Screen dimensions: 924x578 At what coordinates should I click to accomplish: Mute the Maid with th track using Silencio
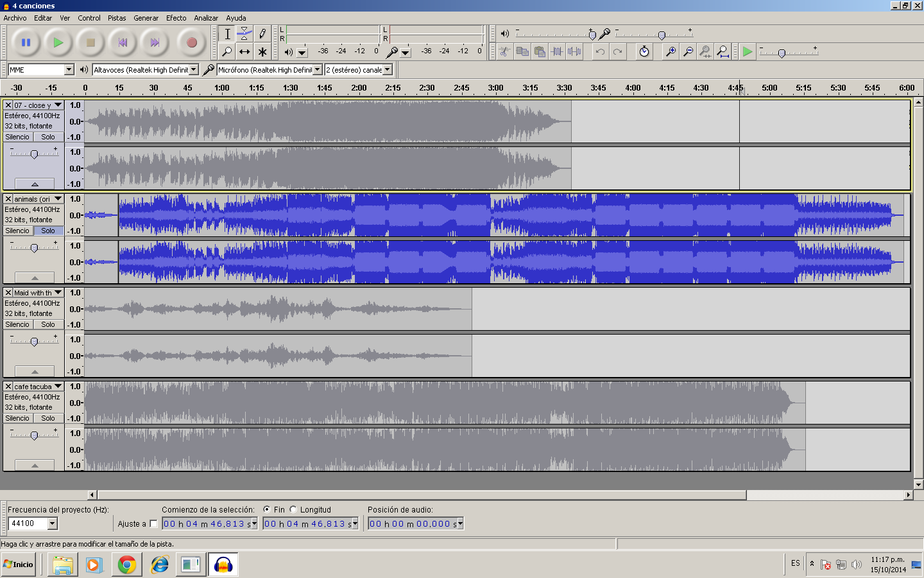point(17,324)
